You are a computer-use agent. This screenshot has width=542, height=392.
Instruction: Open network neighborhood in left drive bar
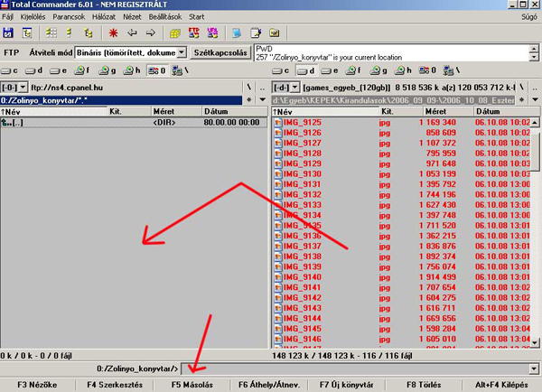point(180,70)
